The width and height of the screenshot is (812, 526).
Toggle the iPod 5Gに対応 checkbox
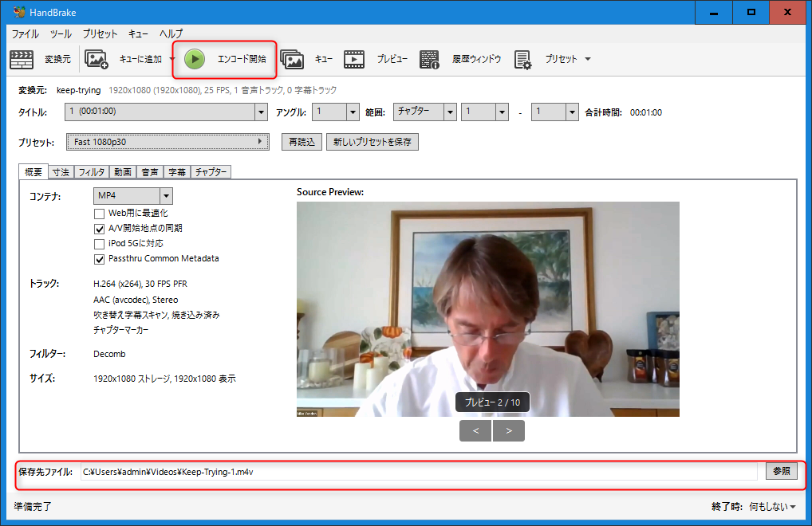100,244
